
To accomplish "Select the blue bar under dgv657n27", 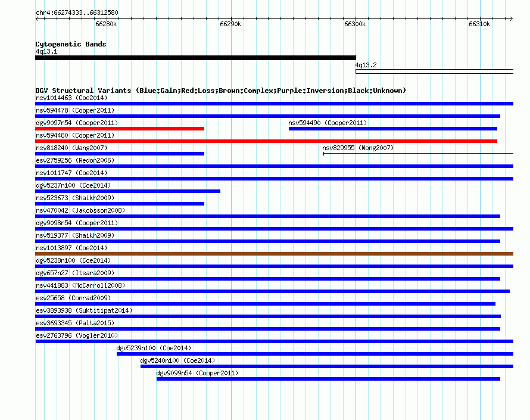I will point(268,279).
